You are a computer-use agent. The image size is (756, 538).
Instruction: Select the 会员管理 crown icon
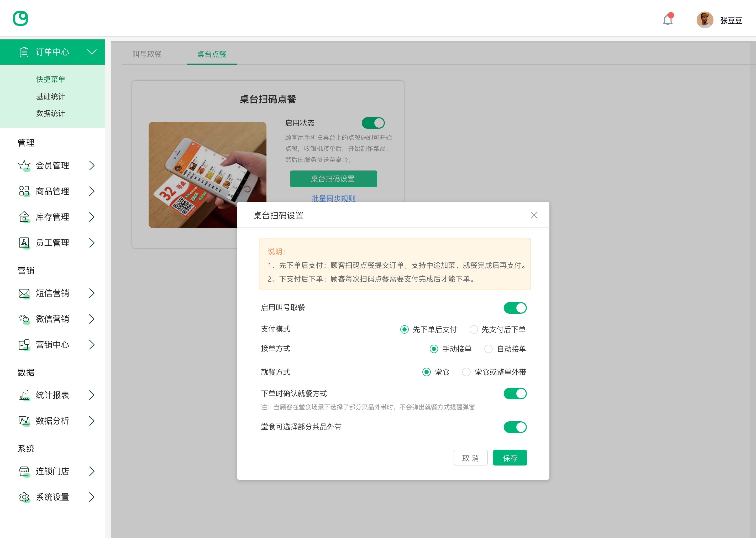(x=24, y=166)
